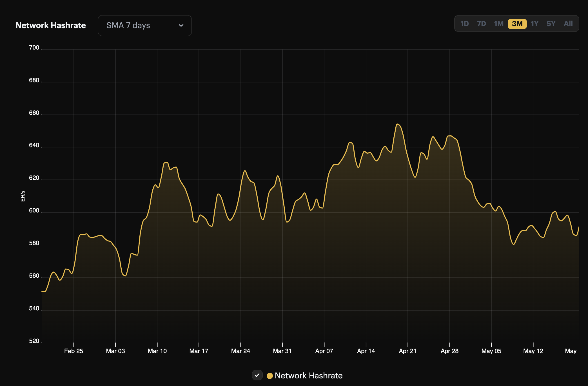Select the 1D time range
Image resolution: width=588 pixels, height=386 pixels.
[465, 24]
